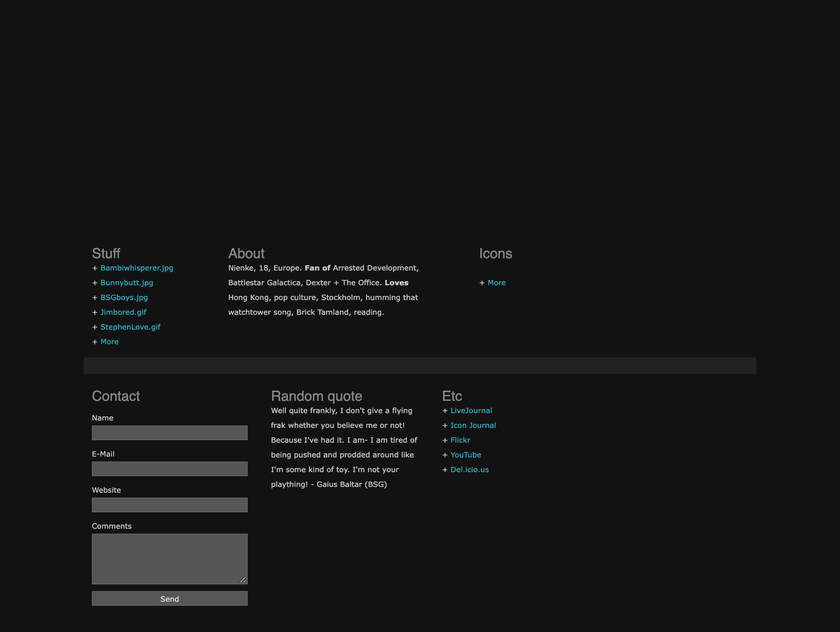The height and width of the screenshot is (632, 840).
Task: Open the Bambiwhisperer.jpg link
Action: (x=137, y=268)
